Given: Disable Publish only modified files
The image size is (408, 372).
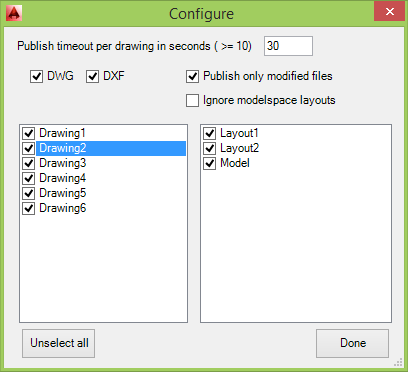Looking at the screenshot, I should pos(192,76).
